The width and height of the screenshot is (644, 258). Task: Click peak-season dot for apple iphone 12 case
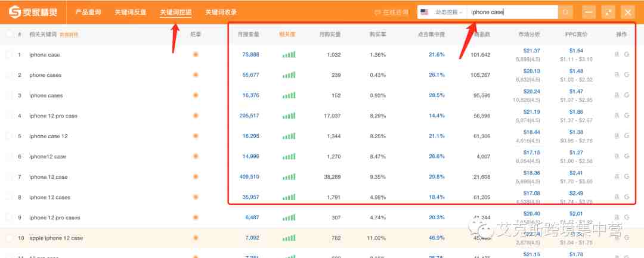(196, 238)
